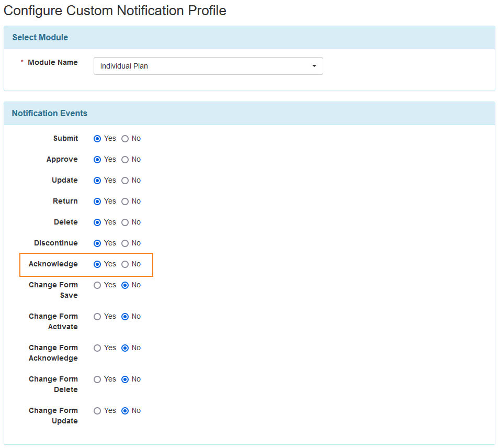Set Approve notification to No
The height and width of the screenshot is (448, 499).
(125, 160)
